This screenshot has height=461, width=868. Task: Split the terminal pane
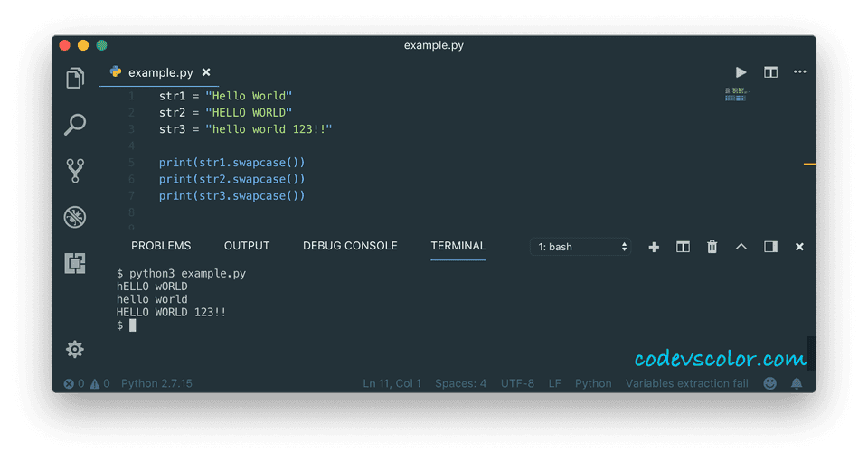tap(684, 247)
